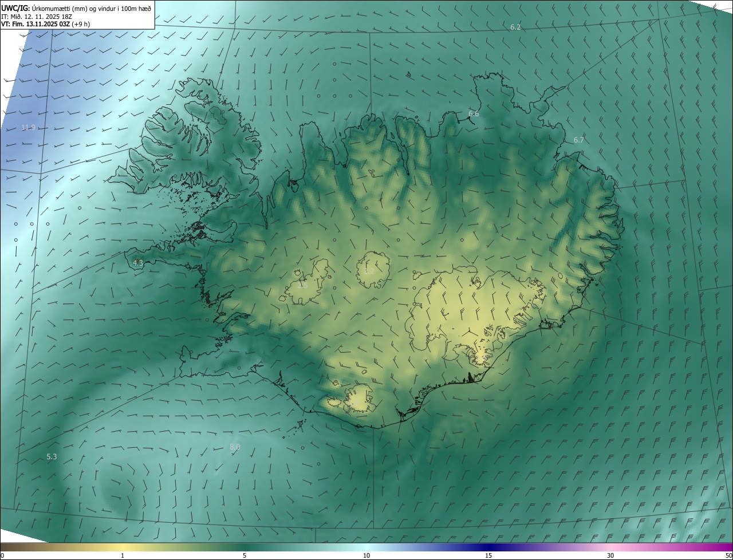Click the "30" tick on the color scale
Image resolution: width=733 pixels, height=560 pixels.
[610, 555]
